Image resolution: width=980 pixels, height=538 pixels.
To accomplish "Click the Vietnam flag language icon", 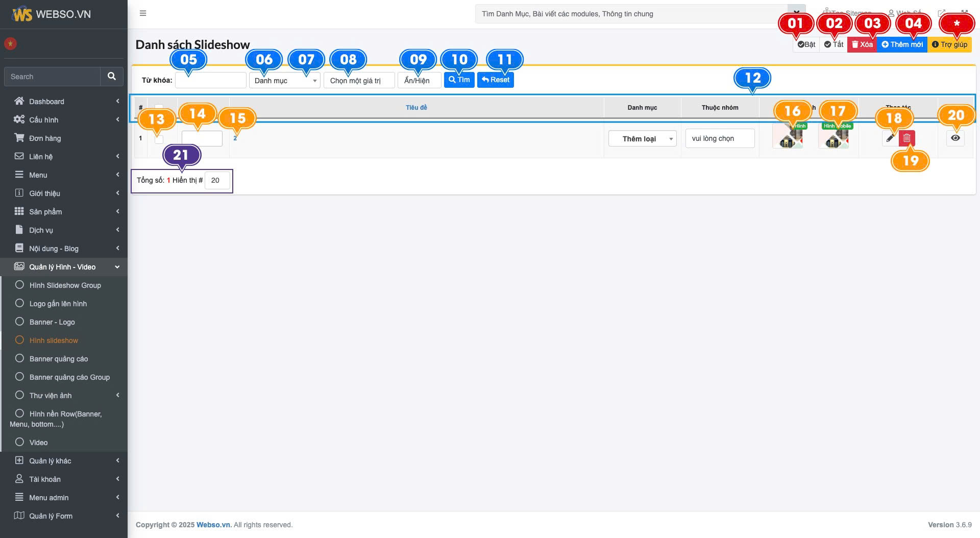I will tap(10, 44).
